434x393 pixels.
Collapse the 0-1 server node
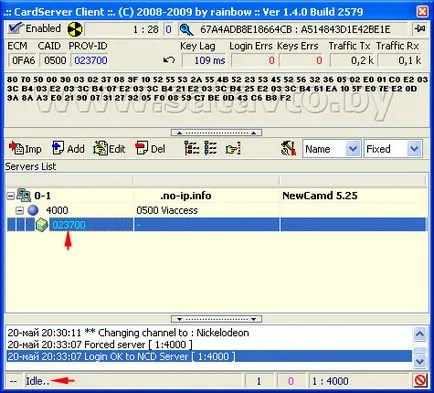pyautogui.click(x=11, y=196)
